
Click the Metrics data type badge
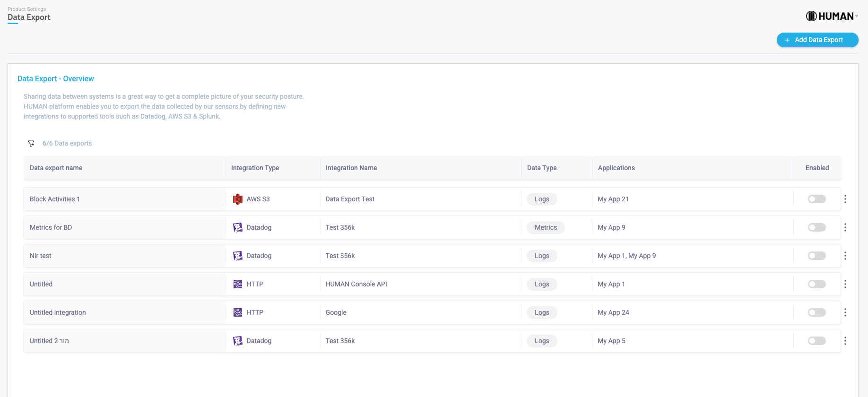point(546,227)
